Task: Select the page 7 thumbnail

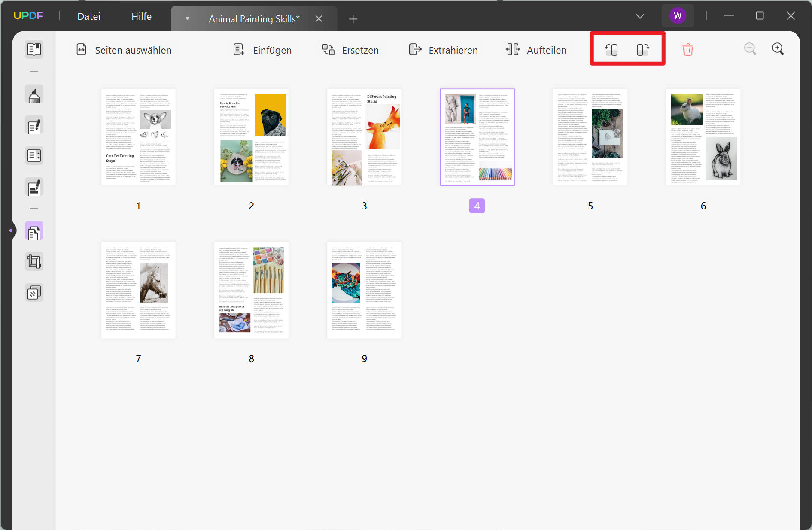Action: 138,290
